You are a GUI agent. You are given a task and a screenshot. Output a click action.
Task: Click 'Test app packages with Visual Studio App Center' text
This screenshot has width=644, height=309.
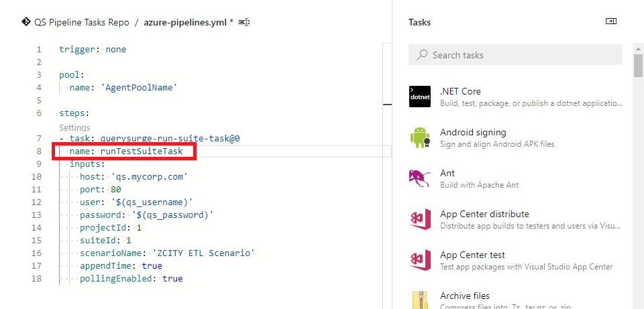pos(526,267)
